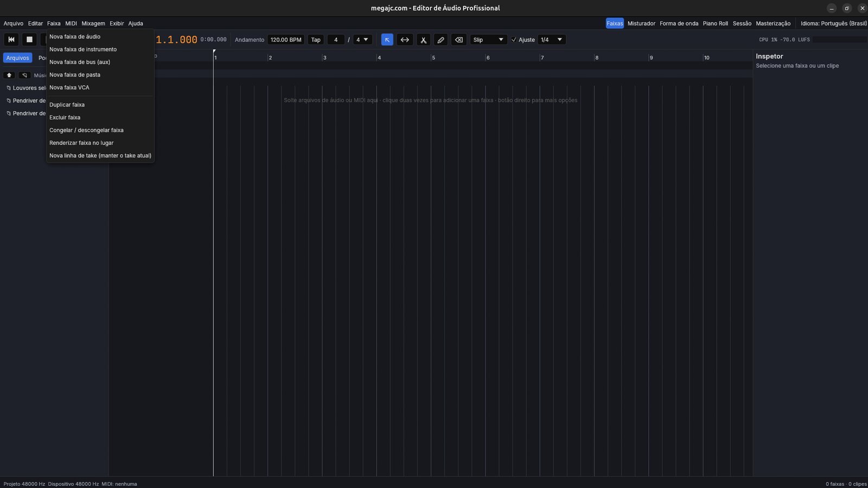Choose Nova faixa de áudio
This screenshot has height=488, width=868.
coord(100,36)
